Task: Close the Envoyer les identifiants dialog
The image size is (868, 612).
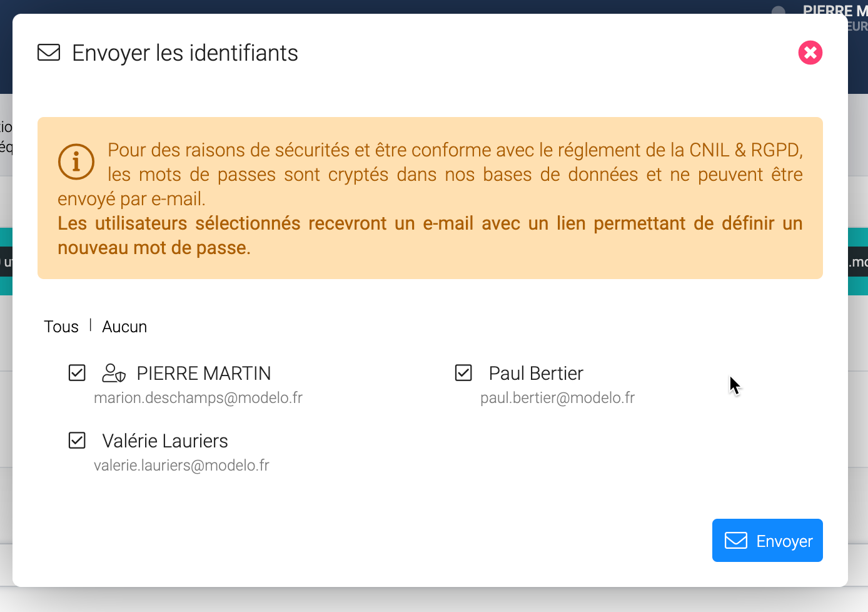Action: coord(810,53)
